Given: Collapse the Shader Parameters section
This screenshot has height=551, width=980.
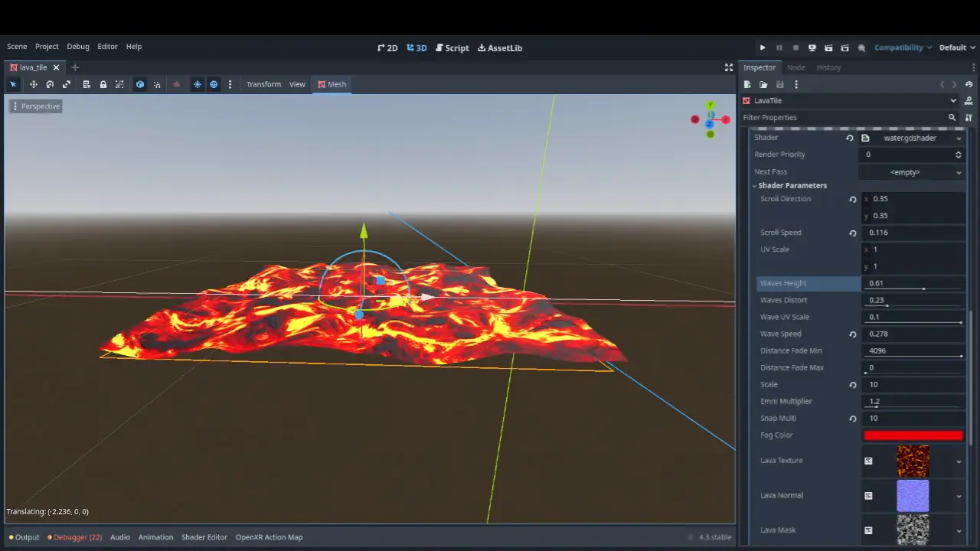Looking at the screenshot, I should tap(792, 185).
